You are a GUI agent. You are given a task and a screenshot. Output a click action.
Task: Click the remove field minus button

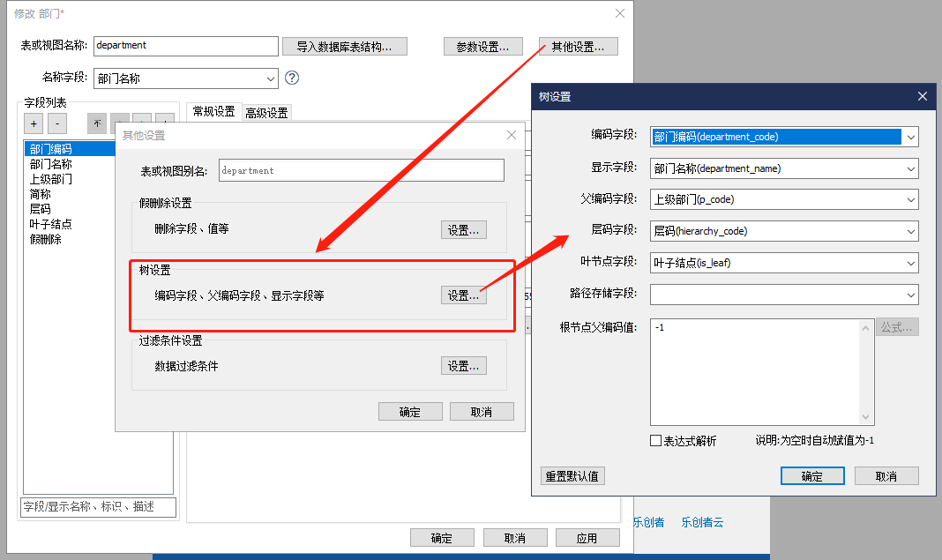(56, 123)
